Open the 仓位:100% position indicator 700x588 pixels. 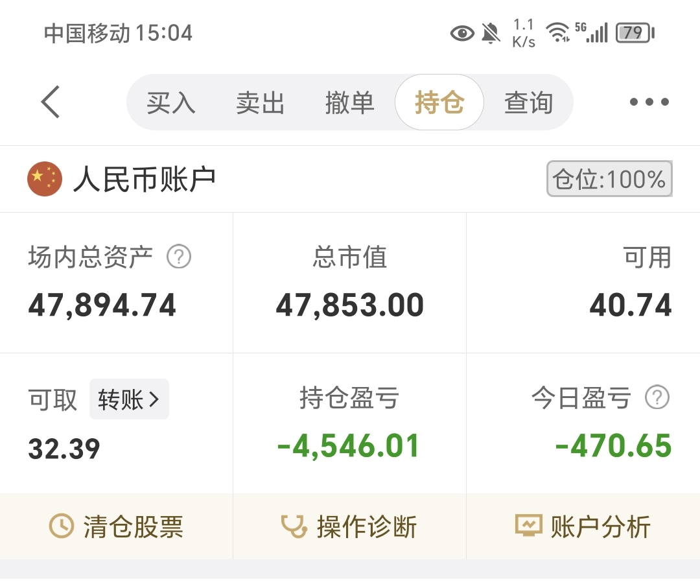(x=608, y=179)
